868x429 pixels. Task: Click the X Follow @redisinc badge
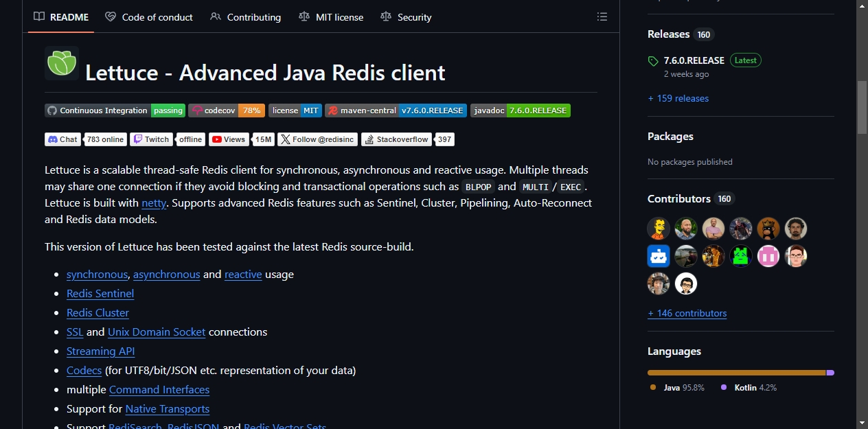pyautogui.click(x=318, y=139)
